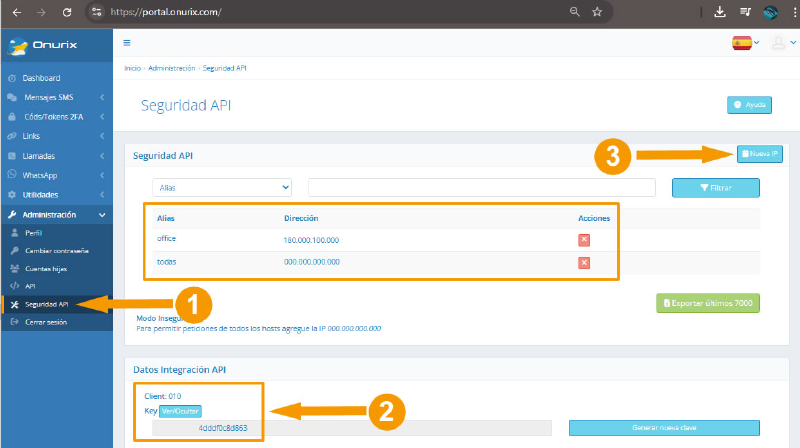Click the Onurix logo
The image size is (800, 448).
point(40,46)
